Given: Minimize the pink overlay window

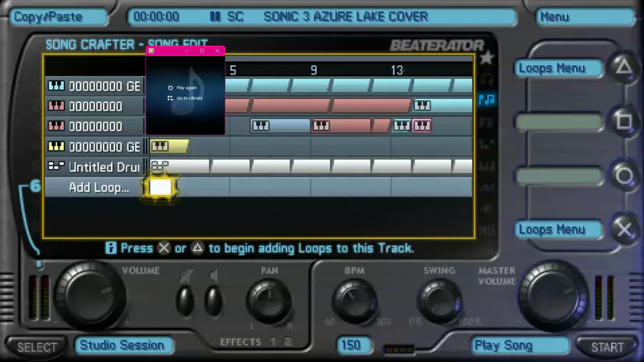Looking at the screenshot, I should tap(187, 51).
